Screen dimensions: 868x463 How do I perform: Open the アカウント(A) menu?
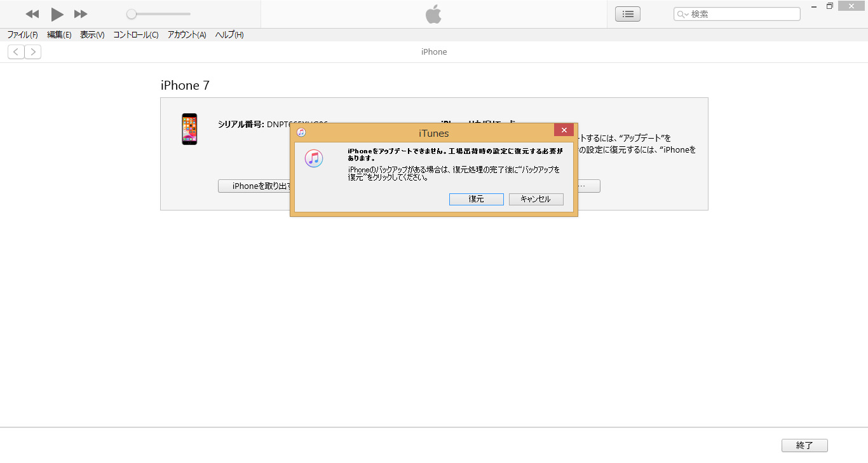(187, 35)
